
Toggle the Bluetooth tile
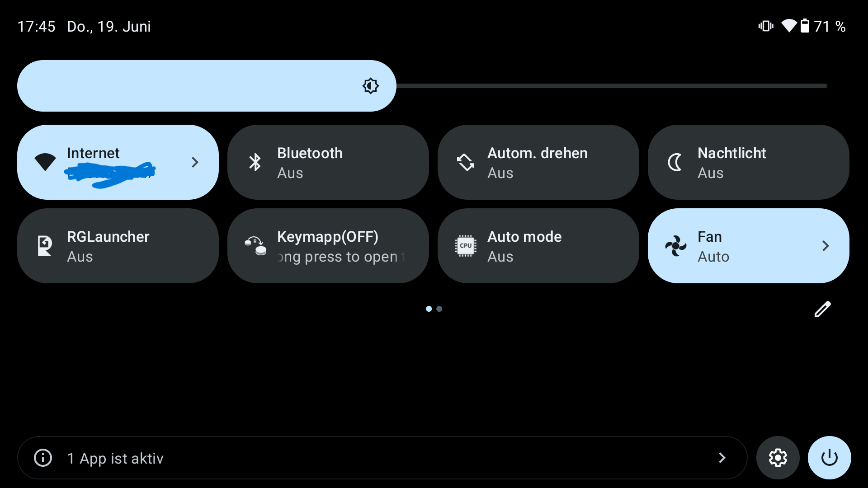point(328,162)
